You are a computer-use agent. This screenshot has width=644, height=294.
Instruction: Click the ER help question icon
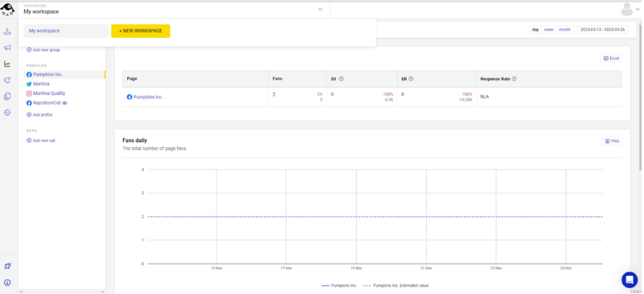click(411, 79)
